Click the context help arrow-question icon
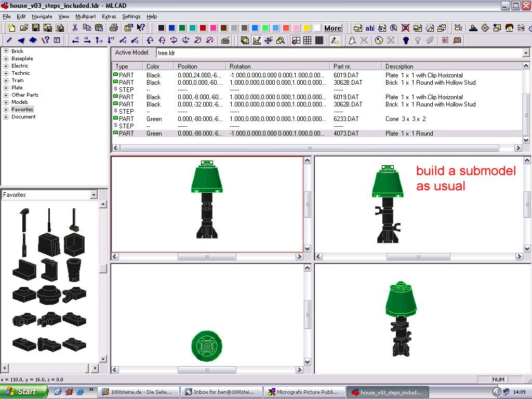The height and width of the screenshot is (399, 532). click(x=141, y=28)
